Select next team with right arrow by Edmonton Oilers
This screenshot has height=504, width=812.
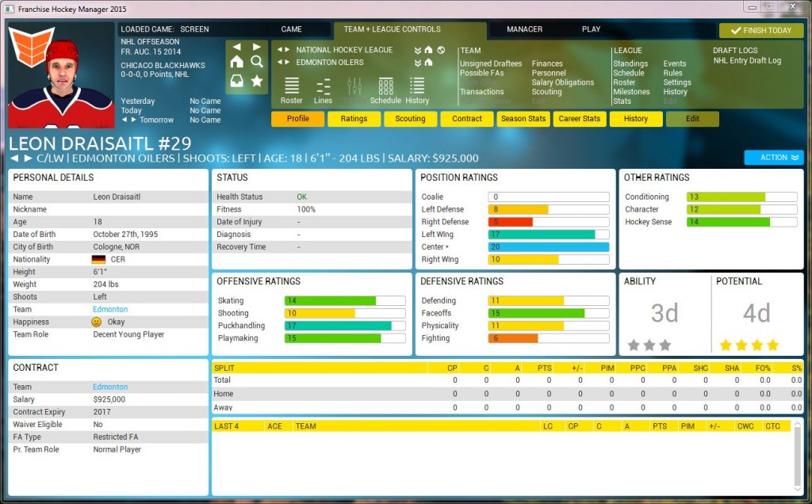click(x=286, y=62)
